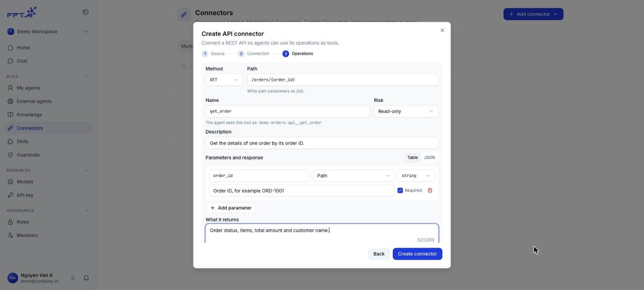Click the Connectors plug icon in sidebar
This screenshot has width=644, height=290.
[x=11, y=128]
